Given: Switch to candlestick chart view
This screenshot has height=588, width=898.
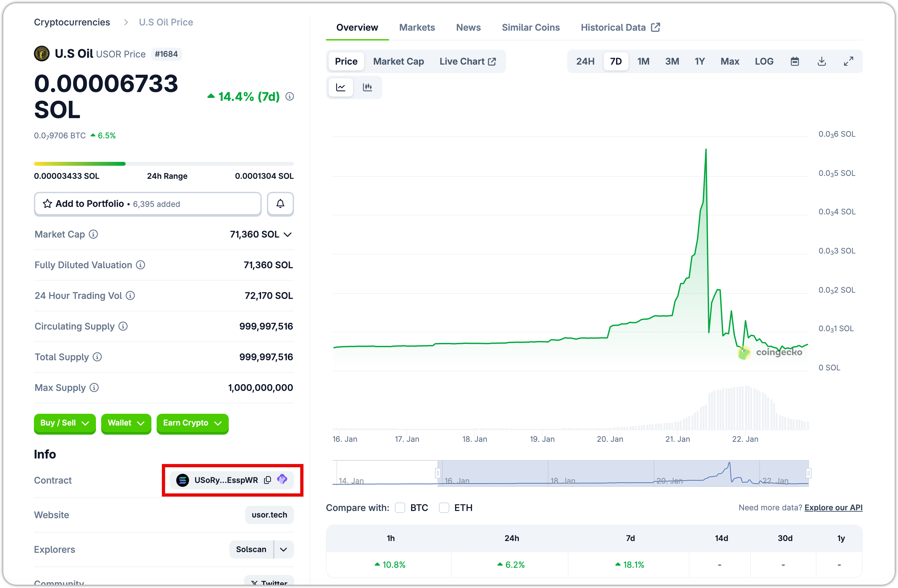Looking at the screenshot, I should (x=367, y=87).
